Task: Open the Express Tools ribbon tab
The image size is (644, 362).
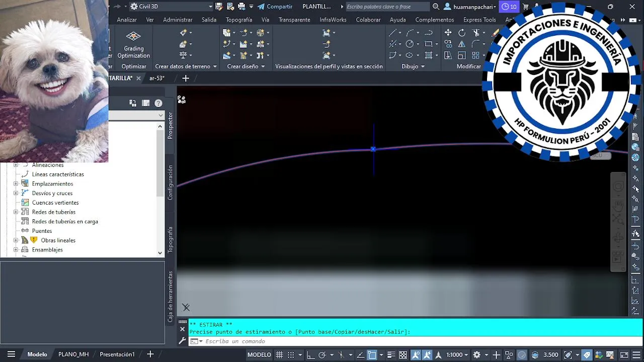Action: click(x=479, y=20)
